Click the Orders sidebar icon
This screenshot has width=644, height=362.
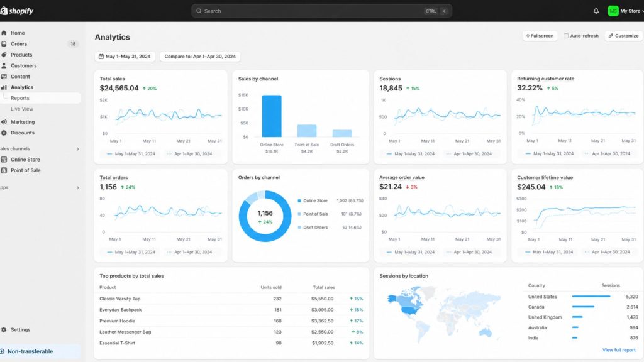click(4, 43)
